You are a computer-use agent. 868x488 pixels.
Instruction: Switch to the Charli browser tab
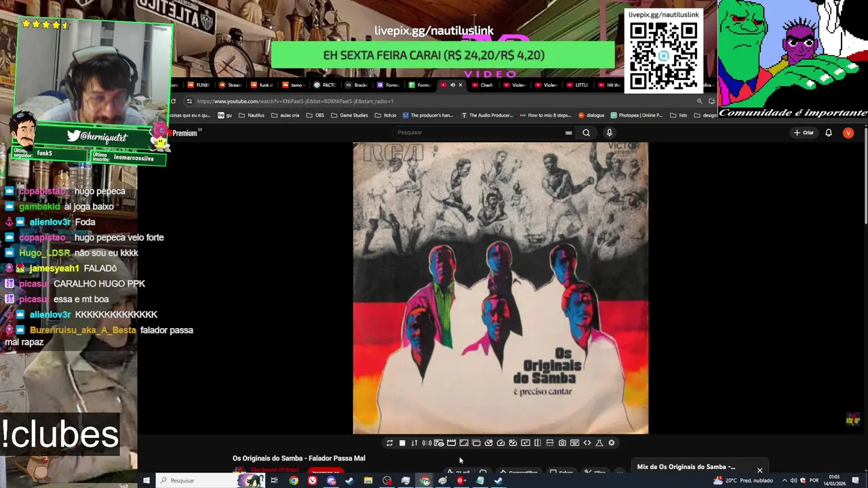(483, 85)
